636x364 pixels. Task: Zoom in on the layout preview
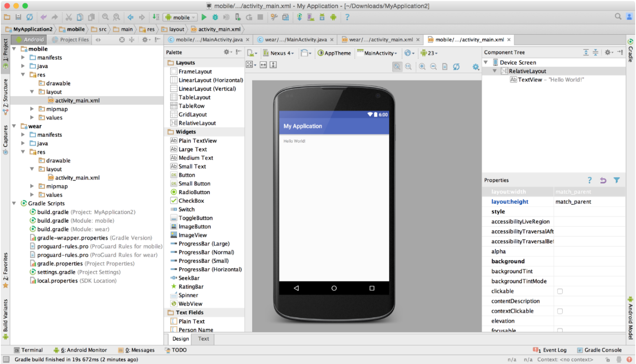[422, 66]
